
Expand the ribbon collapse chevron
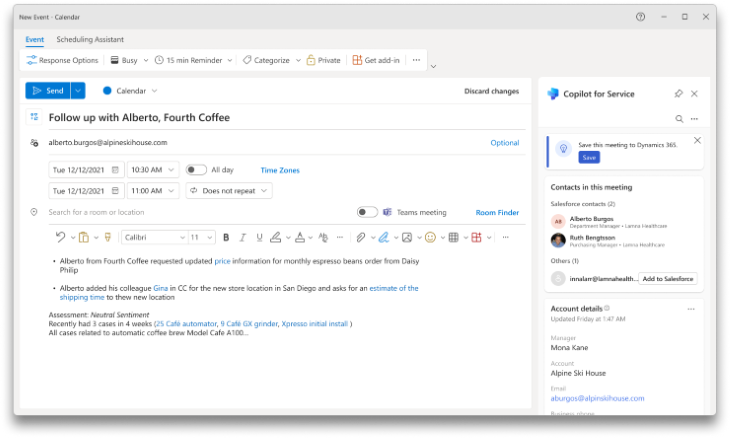(x=433, y=67)
